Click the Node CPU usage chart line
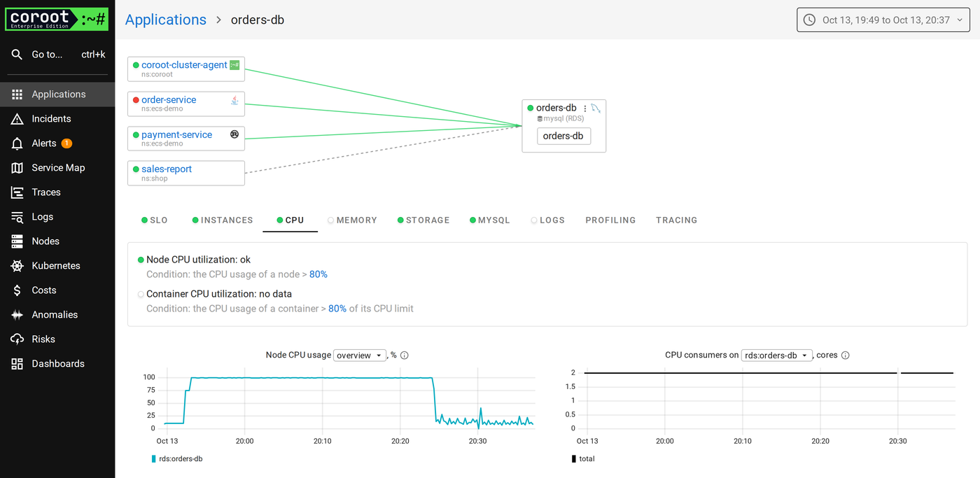 click(348, 402)
